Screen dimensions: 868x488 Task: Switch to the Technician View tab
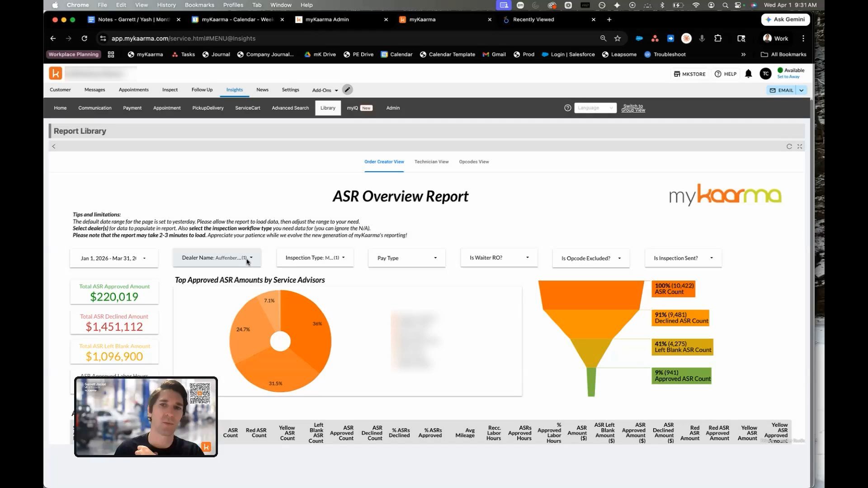click(431, 162)
